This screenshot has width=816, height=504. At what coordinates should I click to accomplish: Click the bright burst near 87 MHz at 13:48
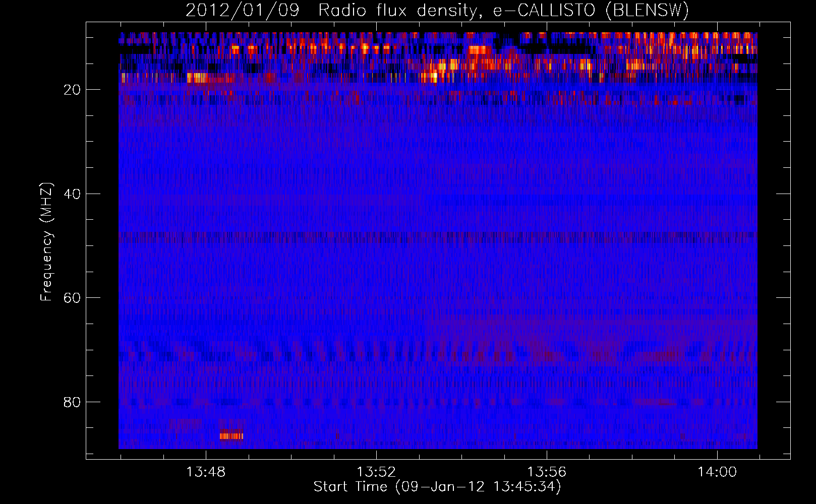(231, 436)
